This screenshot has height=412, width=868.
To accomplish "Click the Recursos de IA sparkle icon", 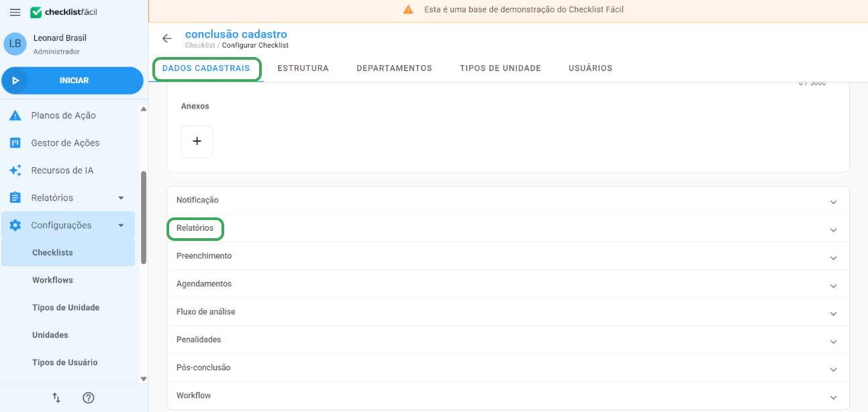I will (x=15, y=170).
